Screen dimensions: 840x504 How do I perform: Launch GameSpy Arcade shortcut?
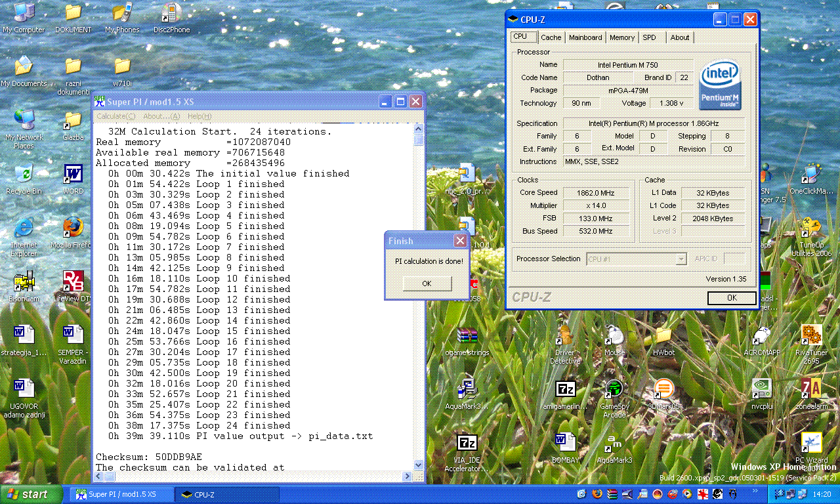tap(614, 398)
